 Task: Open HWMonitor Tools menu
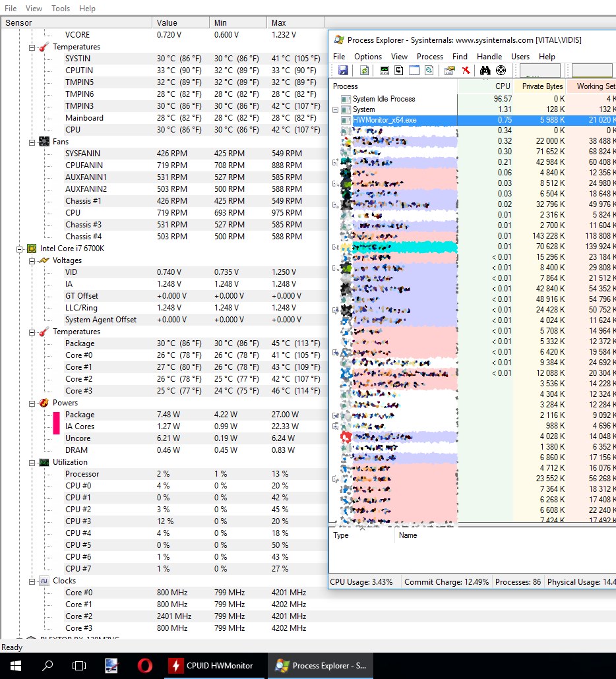pos(61,8)
